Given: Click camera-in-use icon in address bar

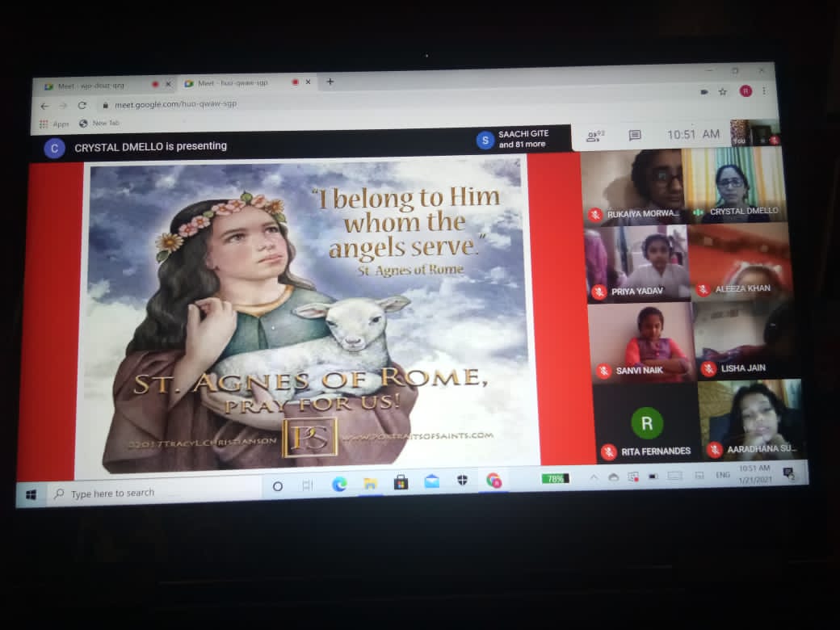Looking at the screenshot, I should point(704,92).
